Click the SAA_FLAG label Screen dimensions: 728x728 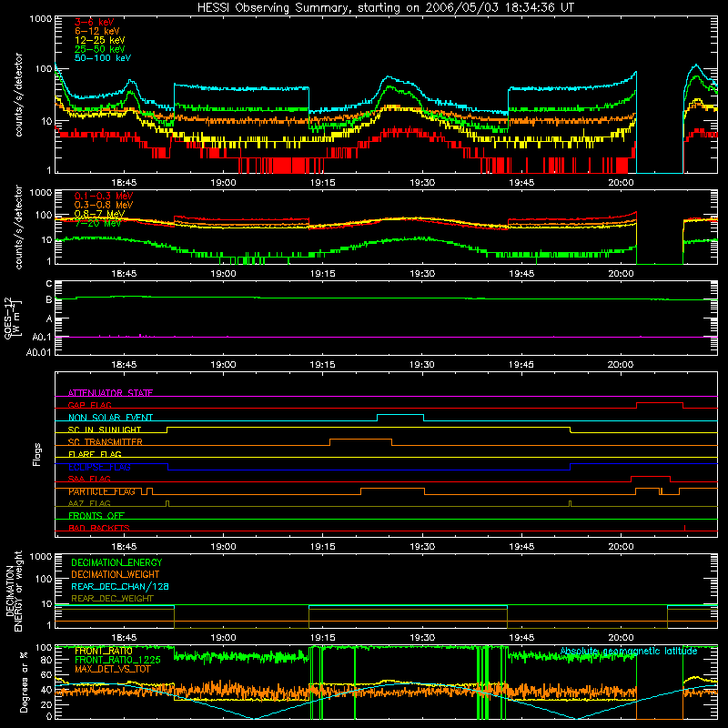pos(89,479)
